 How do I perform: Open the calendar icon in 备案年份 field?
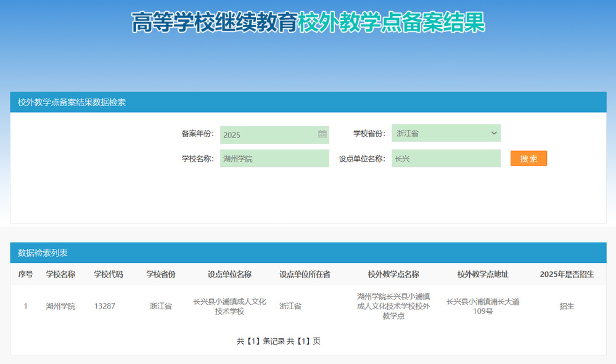pos(322,134)
